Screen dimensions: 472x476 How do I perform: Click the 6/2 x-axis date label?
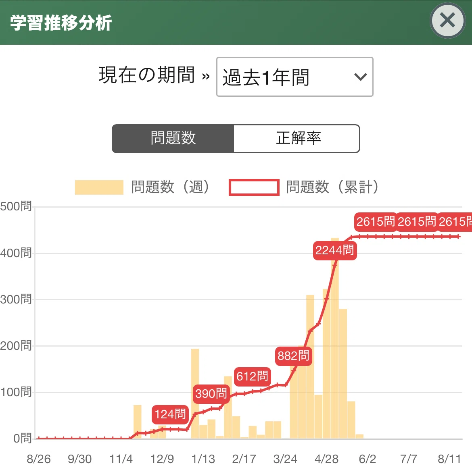tap(368, 459)
